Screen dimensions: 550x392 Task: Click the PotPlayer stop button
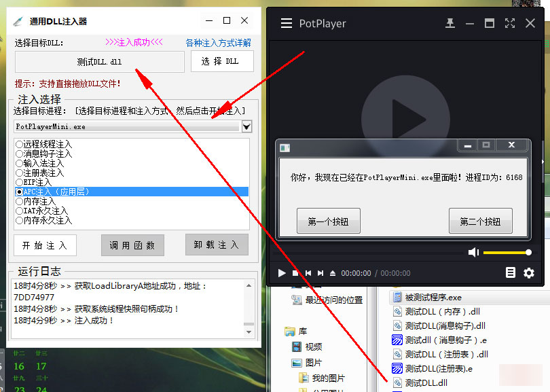pos(295,273)
